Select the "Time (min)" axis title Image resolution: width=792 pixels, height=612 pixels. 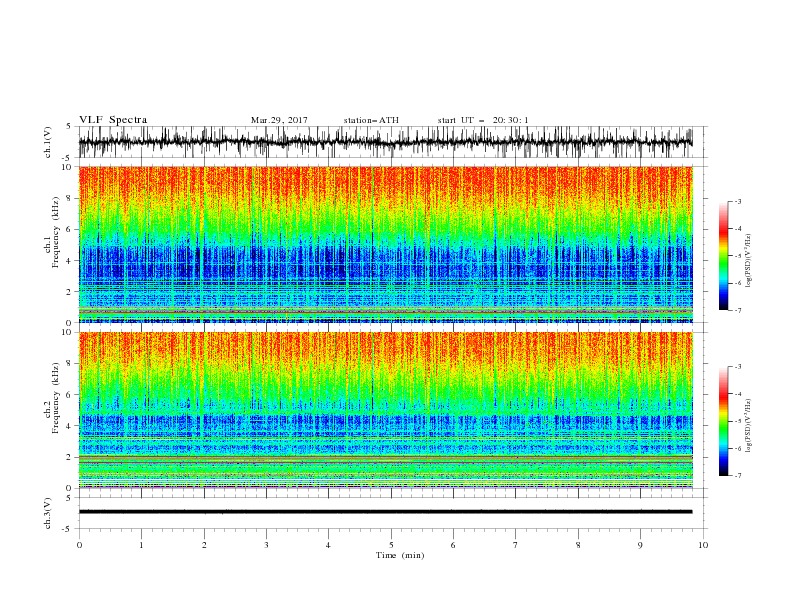[400, 555]
